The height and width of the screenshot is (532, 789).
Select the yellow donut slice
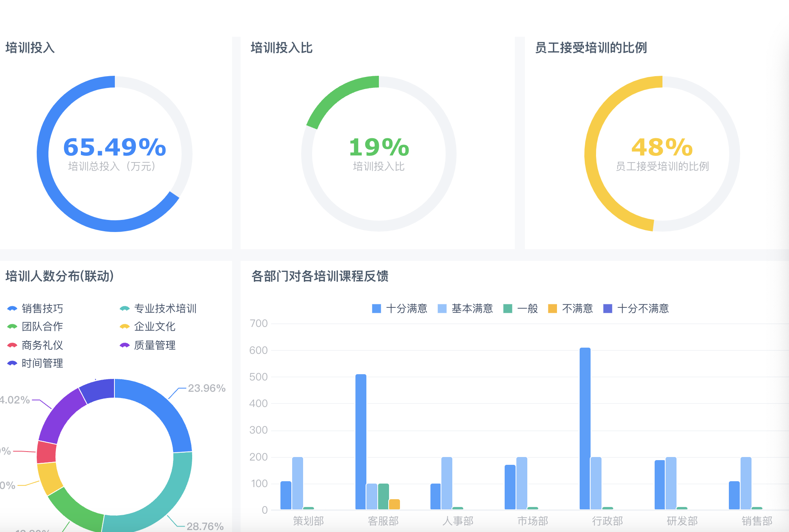click(50, 478)
